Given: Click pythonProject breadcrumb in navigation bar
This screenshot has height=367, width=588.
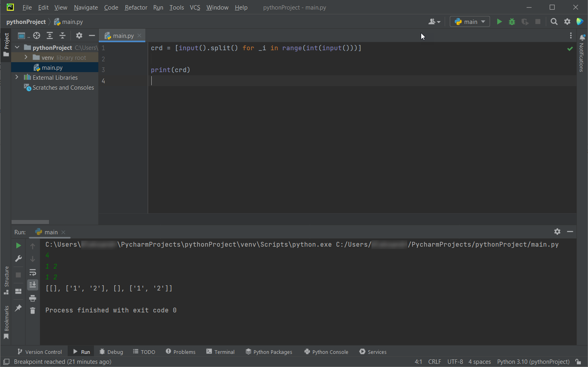Looking at the screenshot, I should 26,22.
